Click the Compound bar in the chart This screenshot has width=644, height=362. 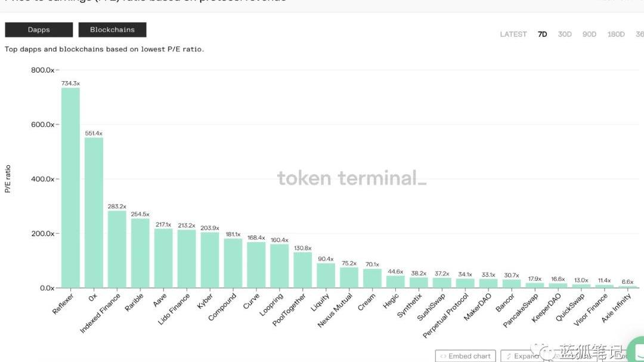pos(233,263)
